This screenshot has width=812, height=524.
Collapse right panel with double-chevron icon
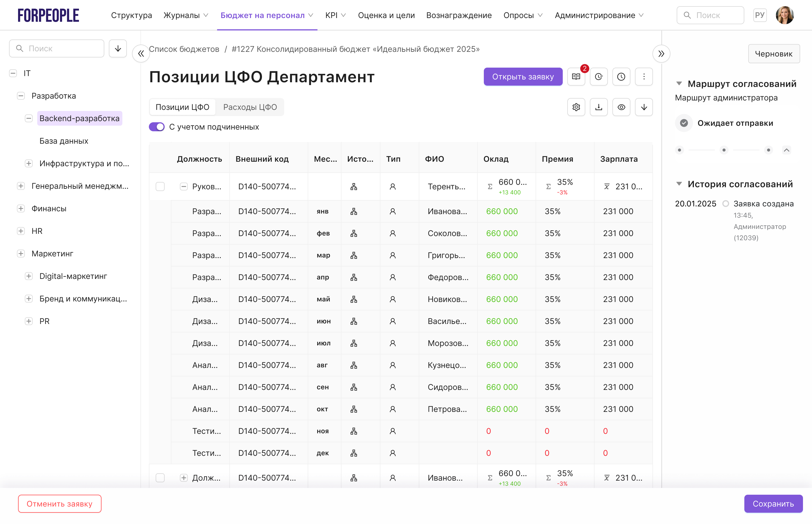coord(661,54)
